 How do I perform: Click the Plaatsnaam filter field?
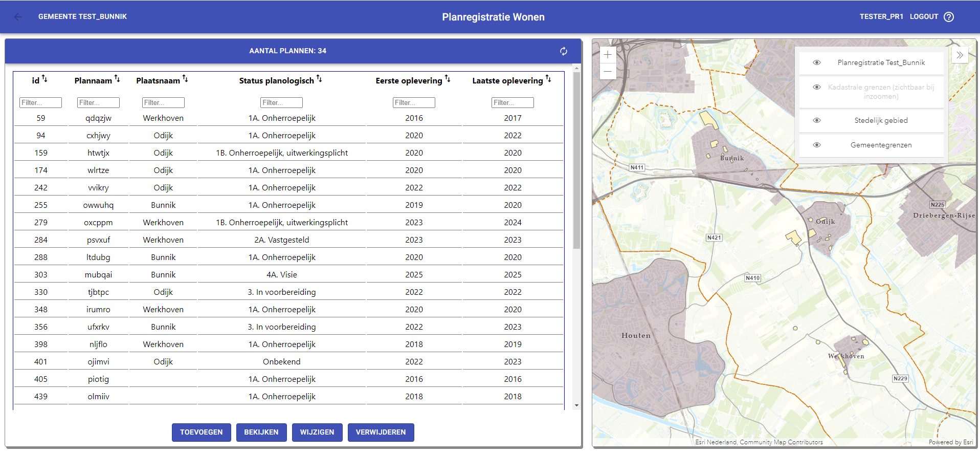tap(163, 103)
